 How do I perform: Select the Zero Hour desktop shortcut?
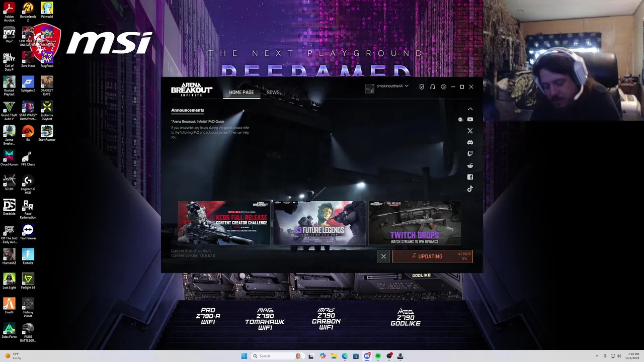[28, 59]
